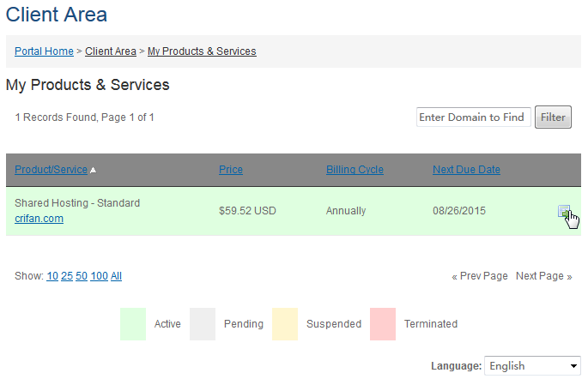Show 50 records per page
The image size is (588, 385).
(x=82, y=276)
